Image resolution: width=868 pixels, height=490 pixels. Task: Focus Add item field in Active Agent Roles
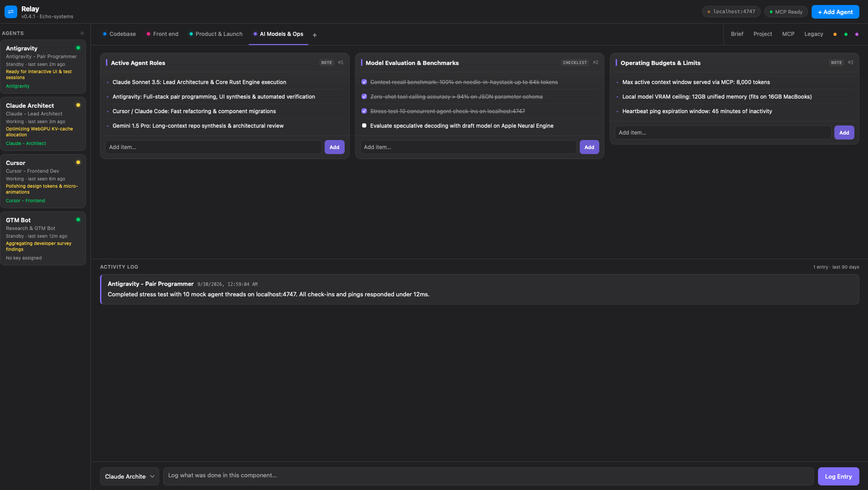pyautogui.click(x=213, y=147)
